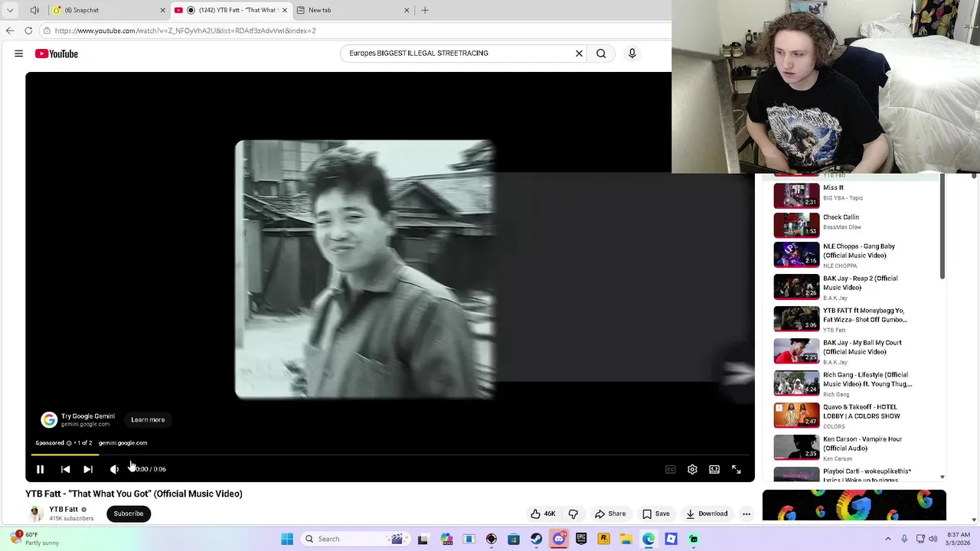The width and height of the screenshot is (980, 551).
Task: Close the Snapchat tab
Action: pyautogui.click(x=162, y=10)
